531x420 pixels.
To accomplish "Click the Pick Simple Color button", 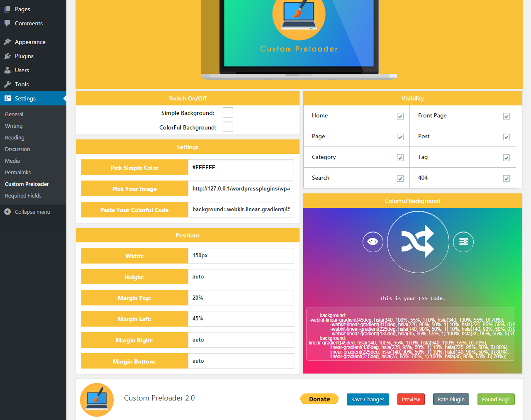I will [x=134, y=168].
